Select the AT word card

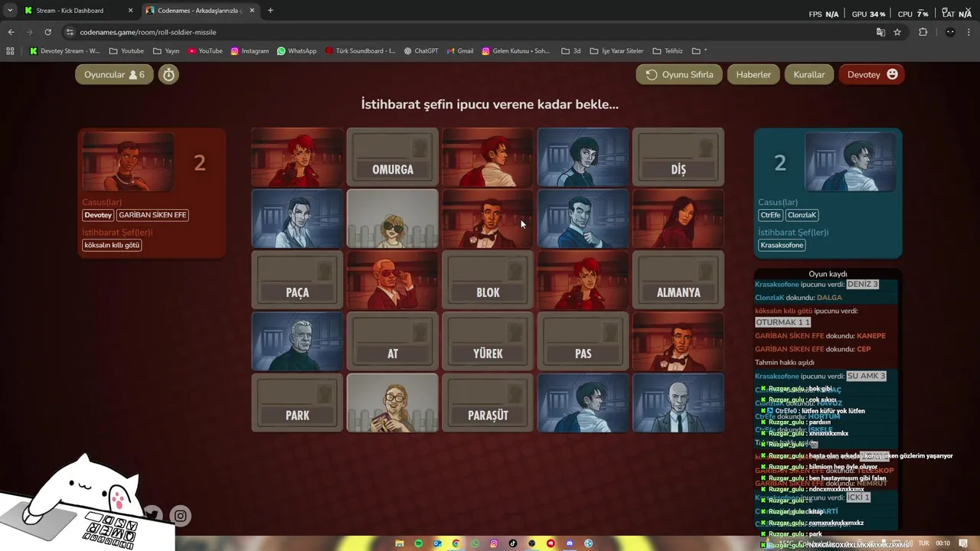pos(393,341)
